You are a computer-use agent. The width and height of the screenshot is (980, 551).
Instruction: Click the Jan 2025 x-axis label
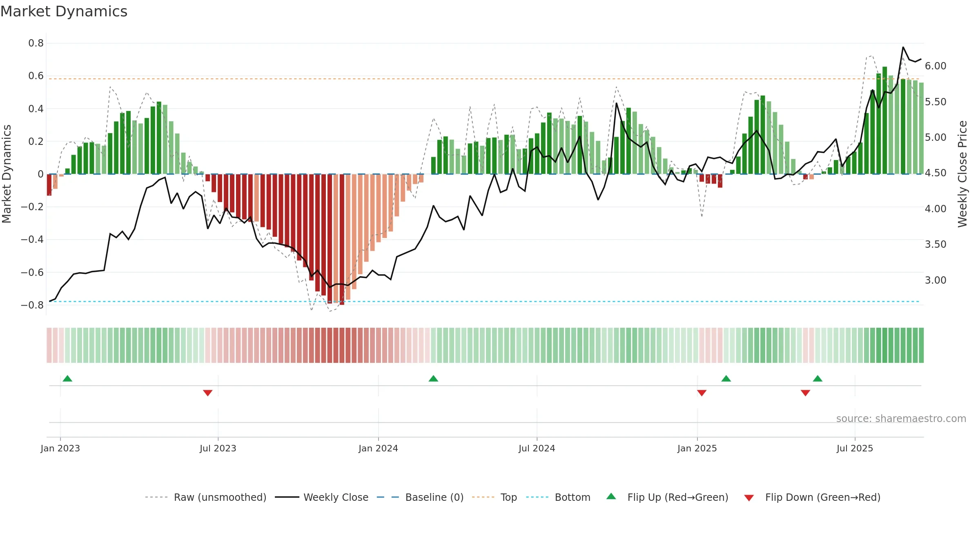(697, 448)
